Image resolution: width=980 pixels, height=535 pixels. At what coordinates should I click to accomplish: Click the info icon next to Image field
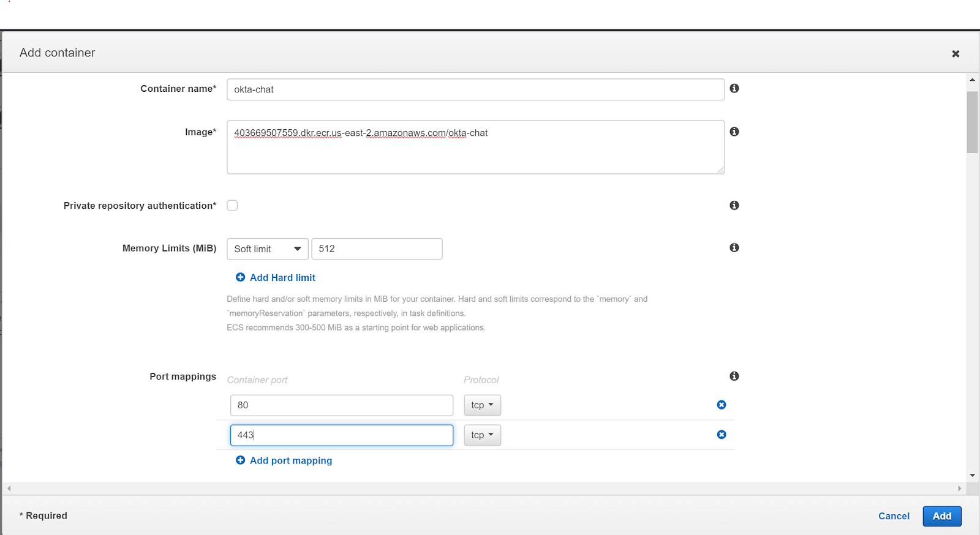[x=734, y=132]
